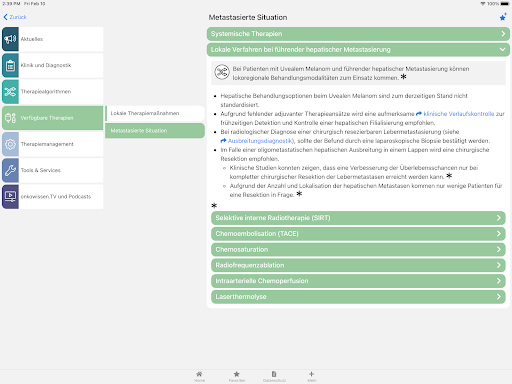Tap the Favoriten label in bottom bar
Viewport: 512px width, 384px height.
tap(237, 380)
